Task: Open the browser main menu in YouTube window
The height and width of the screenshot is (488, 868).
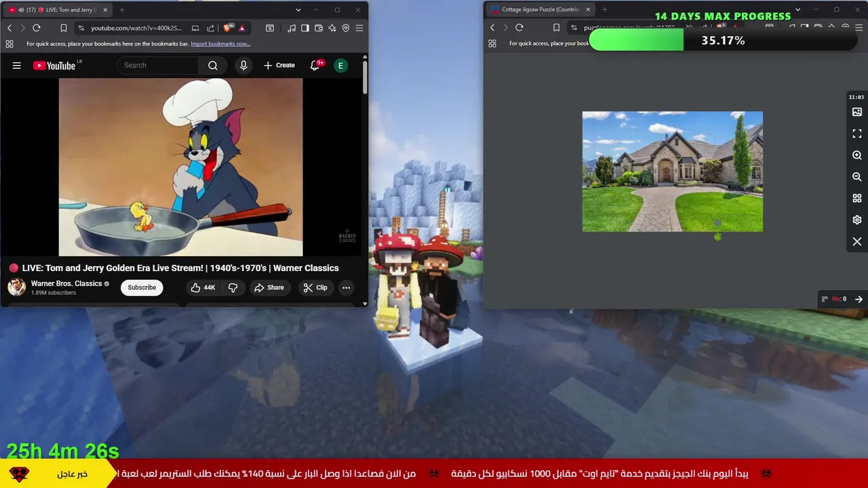Action: pyautogui.click(x=359, y=28)
